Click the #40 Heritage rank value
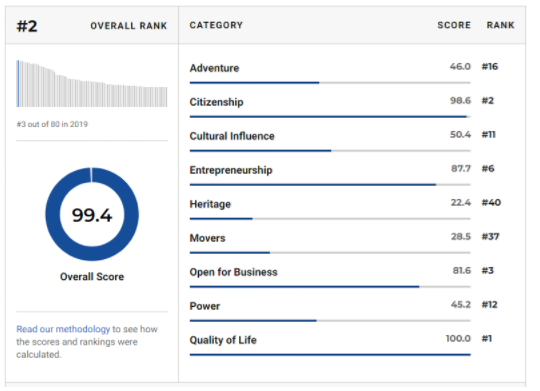 tap(491, 202)
